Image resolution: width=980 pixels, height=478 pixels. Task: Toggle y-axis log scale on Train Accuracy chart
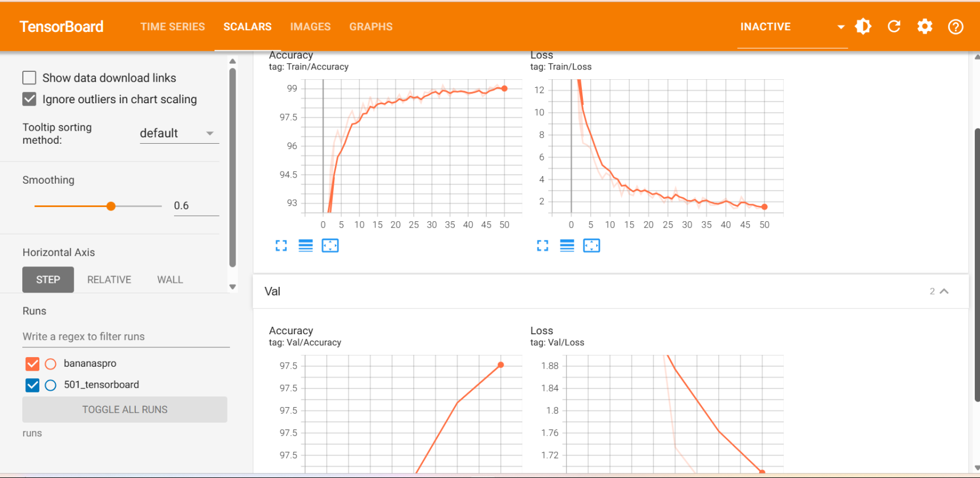coord(306,246)
